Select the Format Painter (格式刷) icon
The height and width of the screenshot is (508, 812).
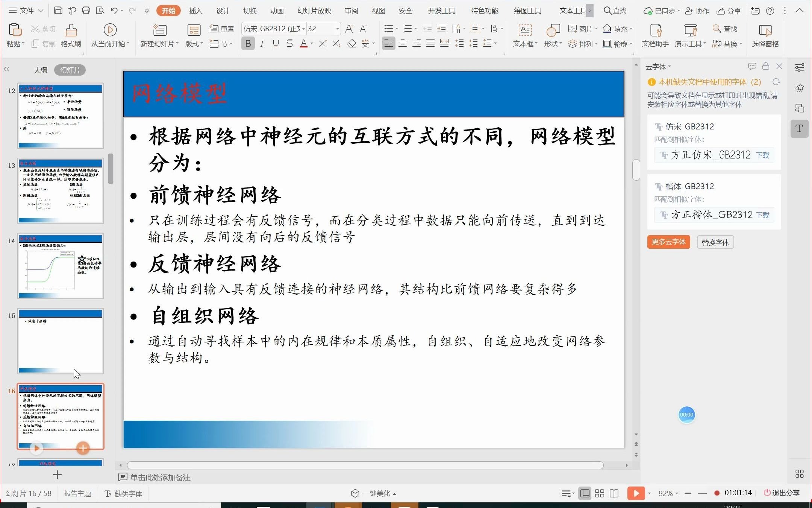click(71, 30)
